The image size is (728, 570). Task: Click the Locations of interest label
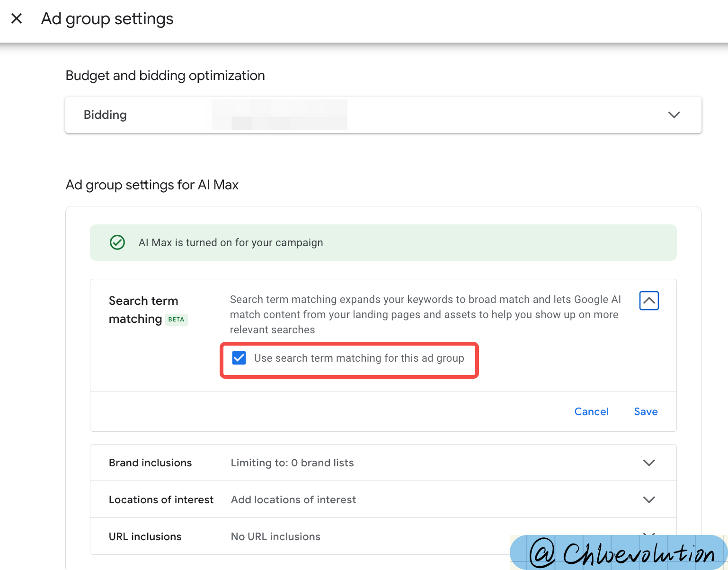(161, 499)
